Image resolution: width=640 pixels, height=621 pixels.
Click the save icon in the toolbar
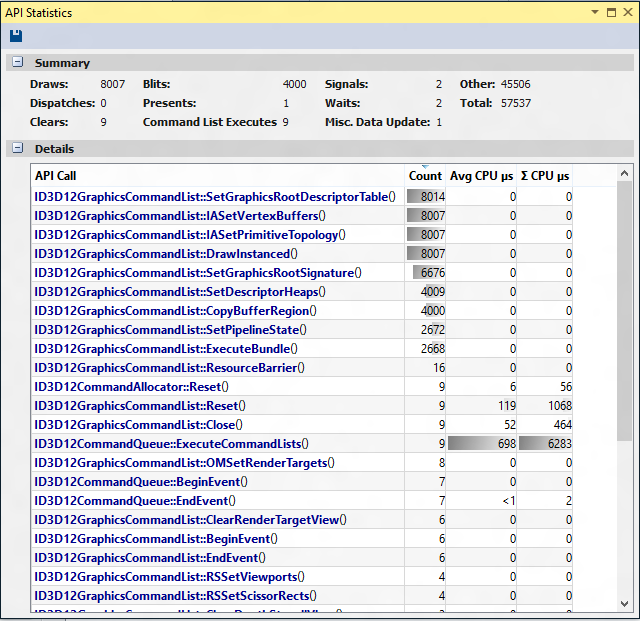[x=16, y=36]
